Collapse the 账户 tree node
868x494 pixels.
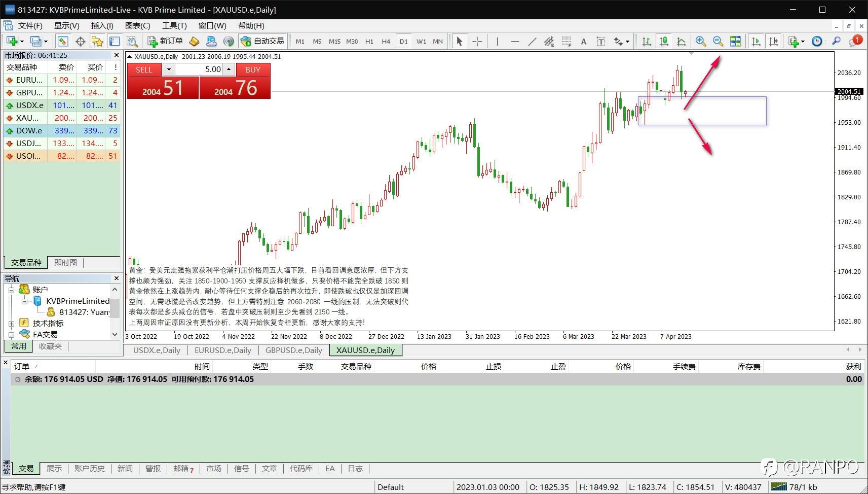[x=11, y=290]
